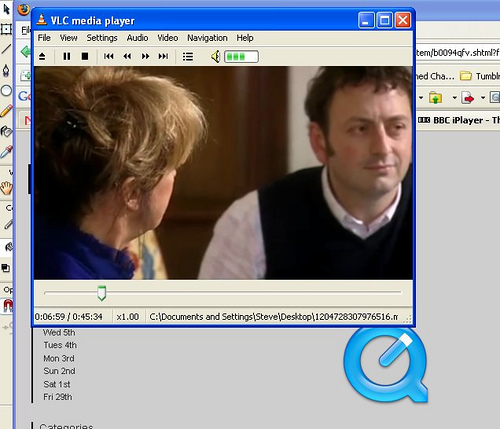
Task: Open the VLC Audio menu
Action: [x=137, y=38]
